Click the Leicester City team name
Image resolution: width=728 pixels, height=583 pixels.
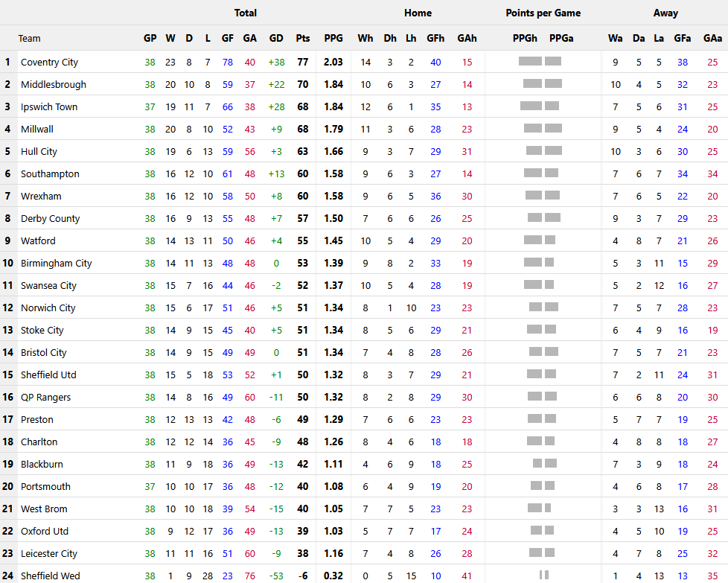[x=48, y=554]
